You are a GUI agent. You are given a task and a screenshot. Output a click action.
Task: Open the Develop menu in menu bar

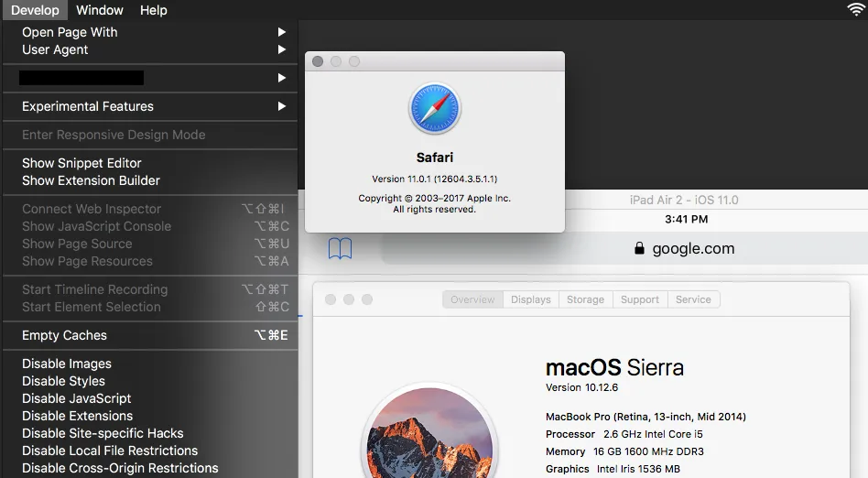[x=35, y=10]
